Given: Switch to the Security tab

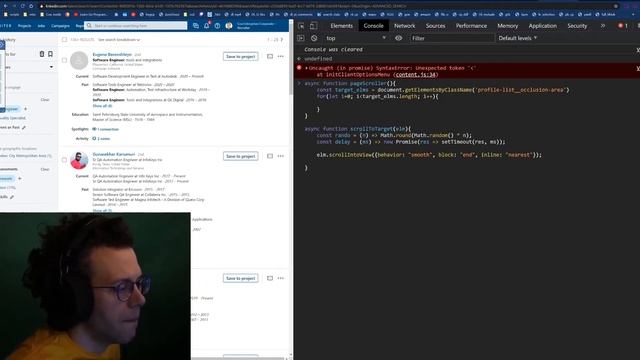Looking at the screenshot, I should tap(577, 26).
